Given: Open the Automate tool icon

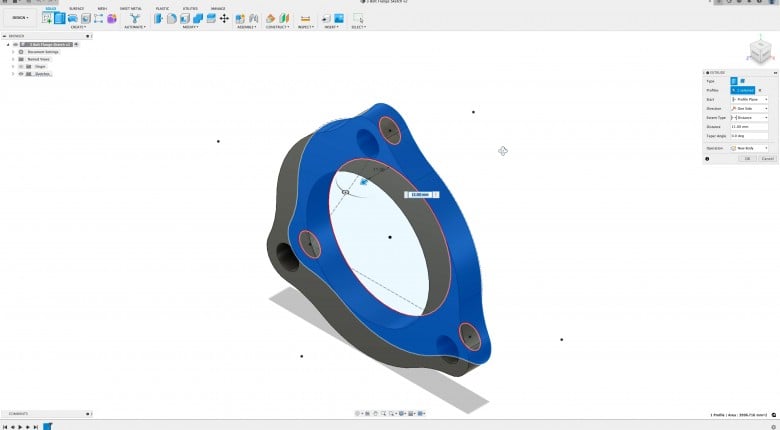Looking at the screenshot, I should tap(135, 18).
